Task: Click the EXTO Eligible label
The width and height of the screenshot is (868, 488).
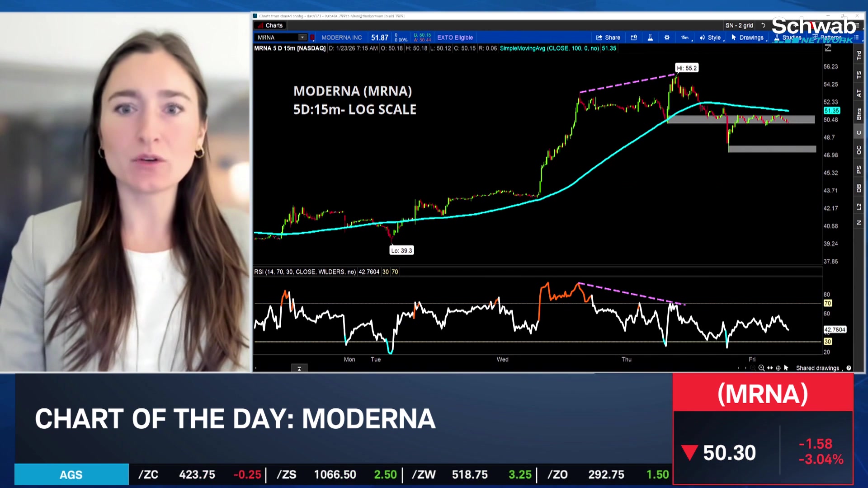Action: (x=455, y=38)
